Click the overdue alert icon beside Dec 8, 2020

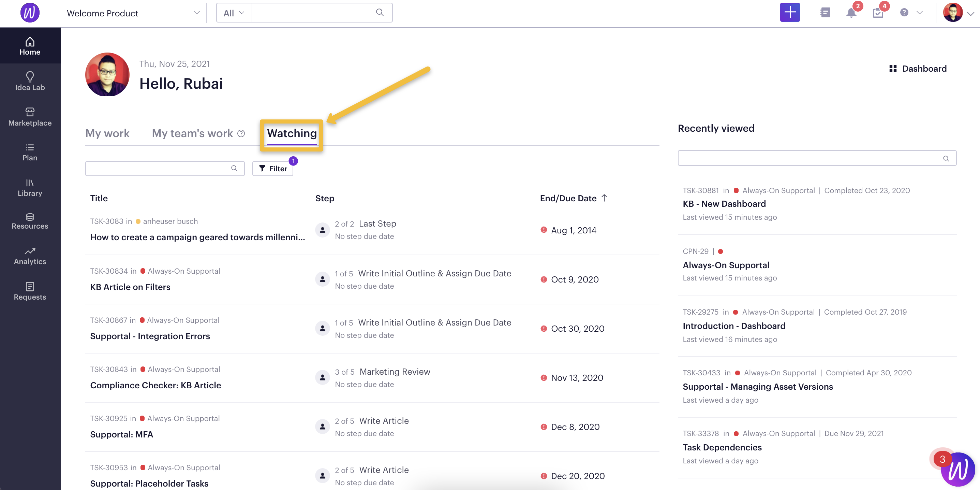pyautogui.click(x=544, y=427)
